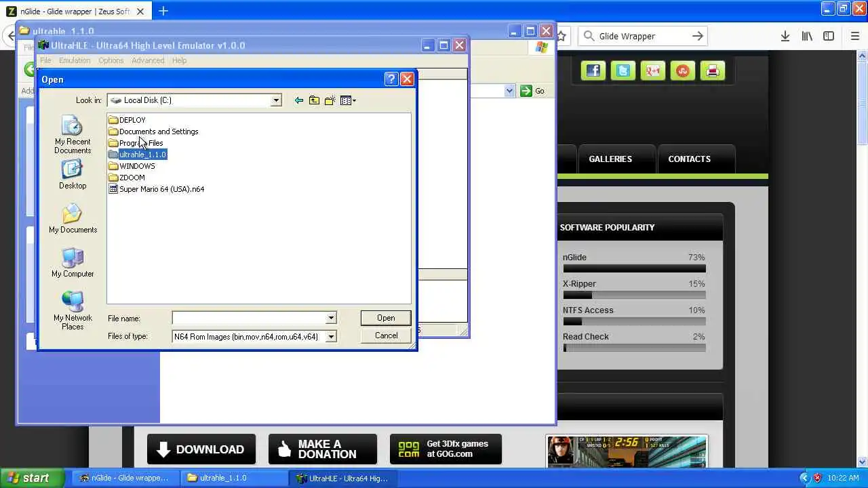Click the Open button in dialog
This screenshot has height=488, width=868.
(x=386, y=318)
